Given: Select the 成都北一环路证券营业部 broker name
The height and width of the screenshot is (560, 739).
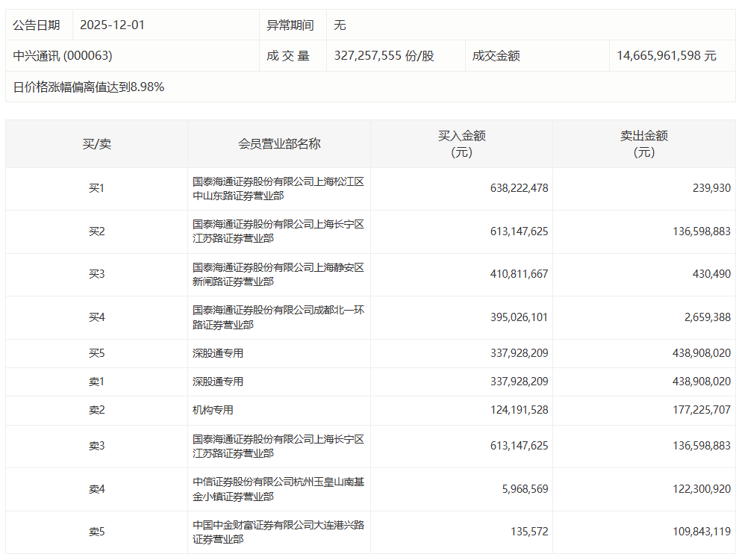Looking at the screenshot, I should 278,317.
